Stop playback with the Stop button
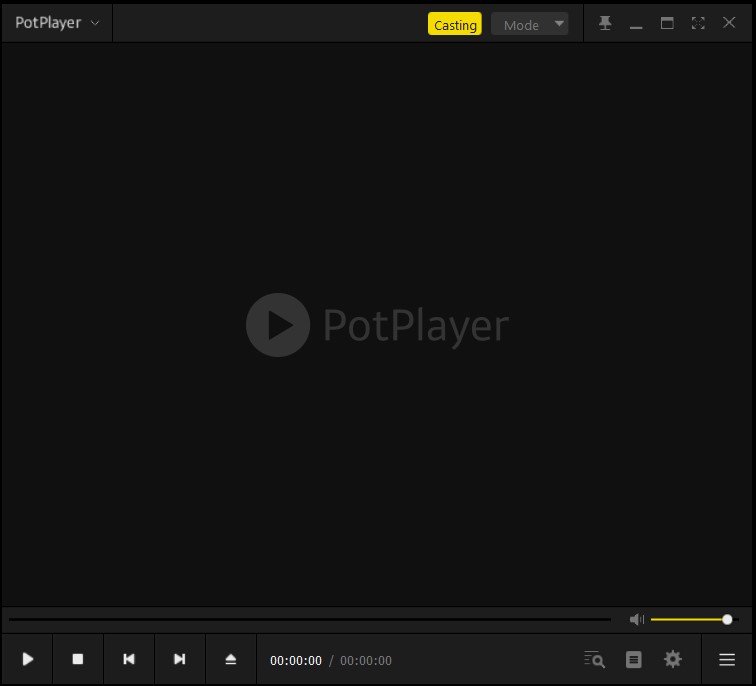The height and width of the screenshot is (686, 756). pos(78,659)
